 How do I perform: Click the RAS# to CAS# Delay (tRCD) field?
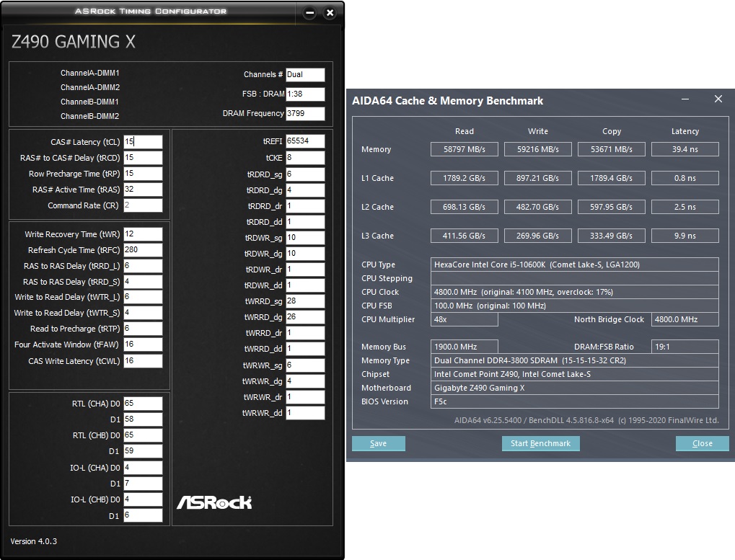pos(143,158)
